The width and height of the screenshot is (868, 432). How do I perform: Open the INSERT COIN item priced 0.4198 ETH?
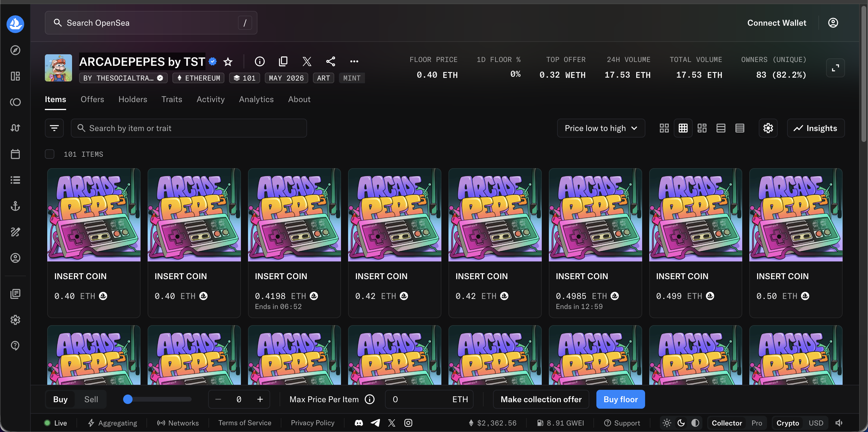(x=294, y=243)
